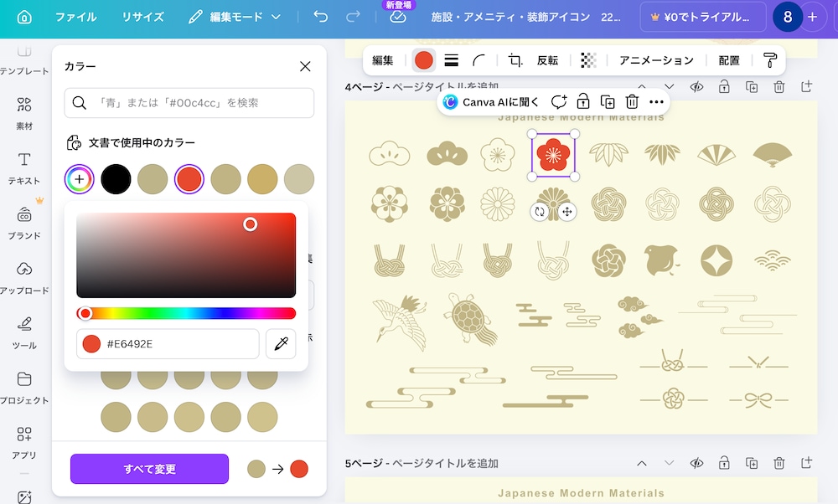
Task: Click the 編集 toolbar button
Action: [x=383, y=60]
